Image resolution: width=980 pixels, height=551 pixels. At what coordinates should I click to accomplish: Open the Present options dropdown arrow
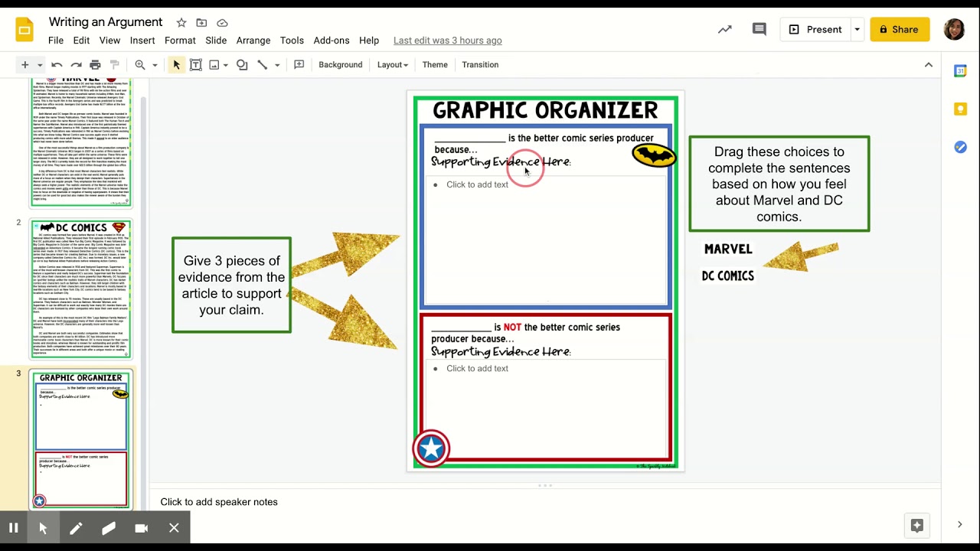857,30
